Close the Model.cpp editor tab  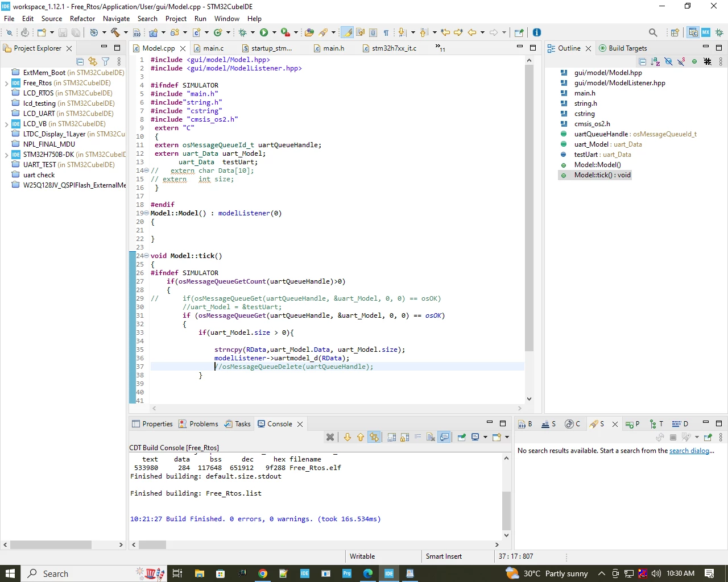[x=183, y=48]
